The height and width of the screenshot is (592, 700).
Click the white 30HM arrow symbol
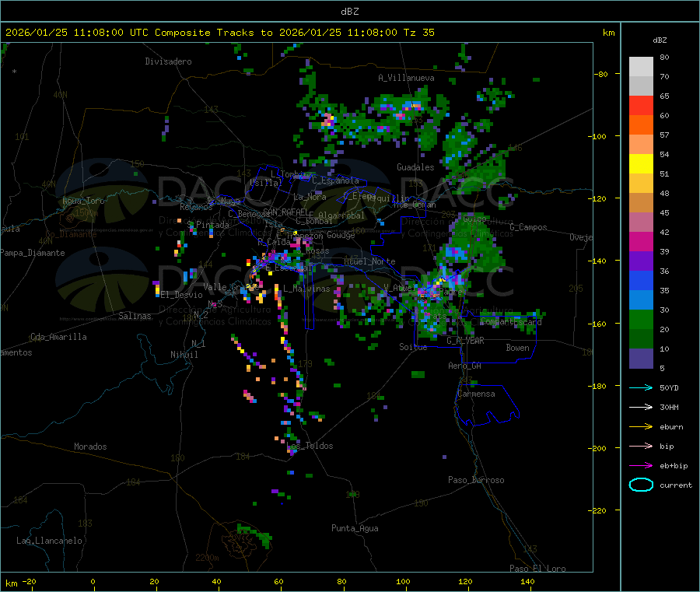tap(641, 407)
